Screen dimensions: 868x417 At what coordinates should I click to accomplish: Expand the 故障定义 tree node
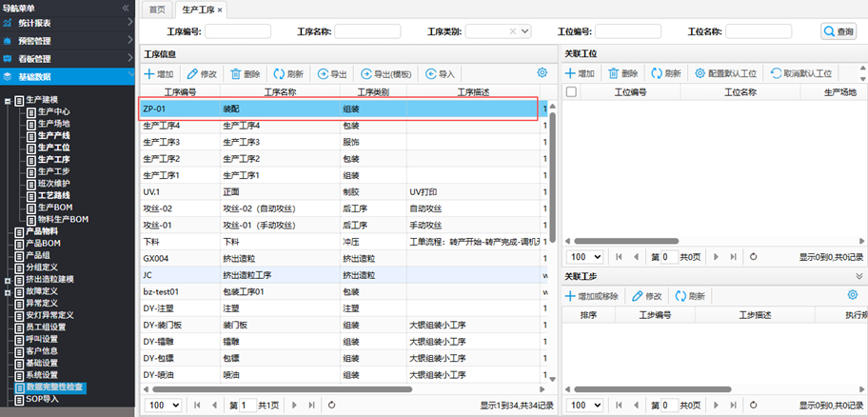(8, 292)
